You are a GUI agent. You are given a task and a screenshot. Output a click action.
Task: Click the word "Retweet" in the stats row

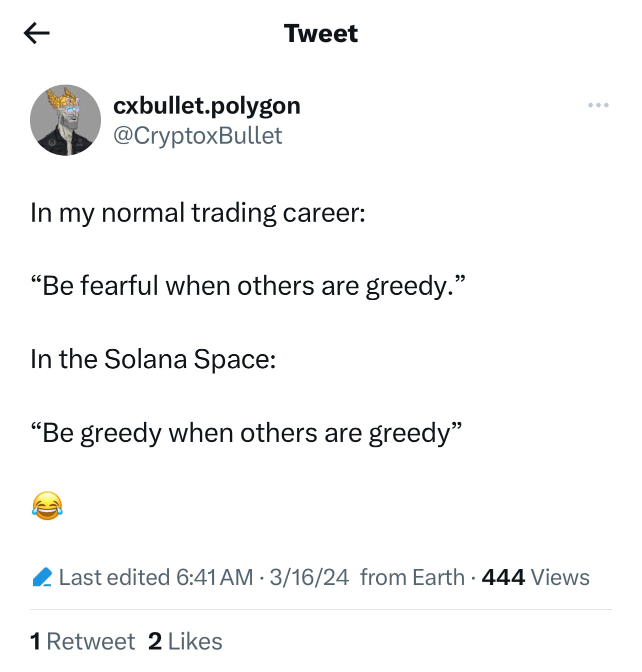tap(90, 641)
